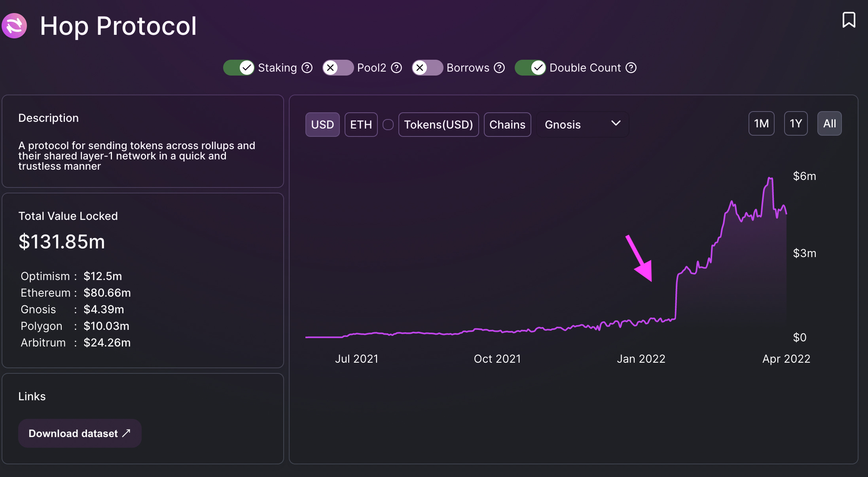Select the circle radio next to ETH
This screenshot has height=477, width=868.
pyautogui.click(x=388, y=125)
